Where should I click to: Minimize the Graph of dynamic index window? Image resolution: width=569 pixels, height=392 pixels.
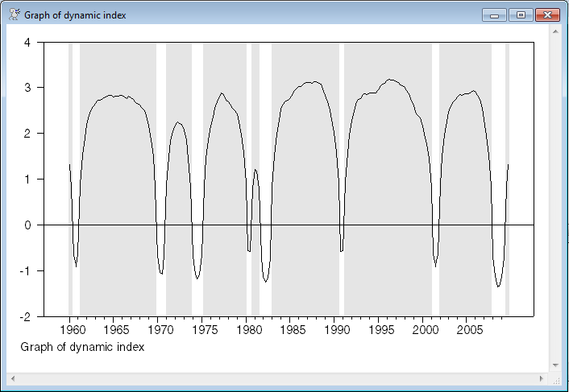click(493, 14)
